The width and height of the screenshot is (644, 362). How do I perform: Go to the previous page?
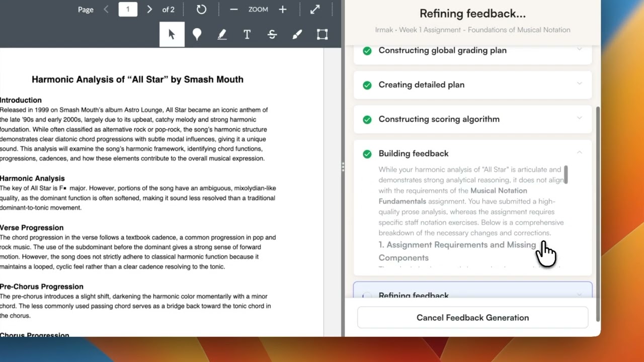(x=106, y=10)
